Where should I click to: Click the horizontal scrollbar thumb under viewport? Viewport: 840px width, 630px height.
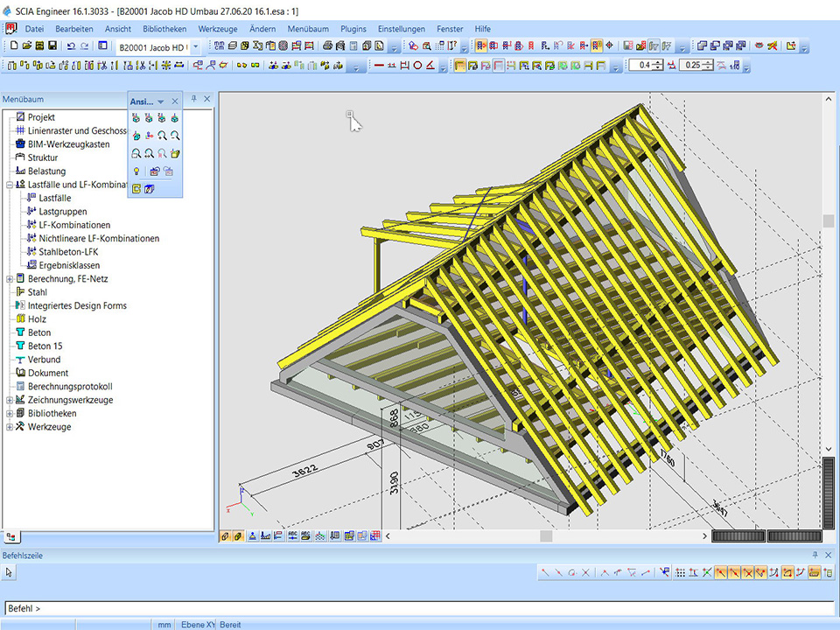(546, 536)
